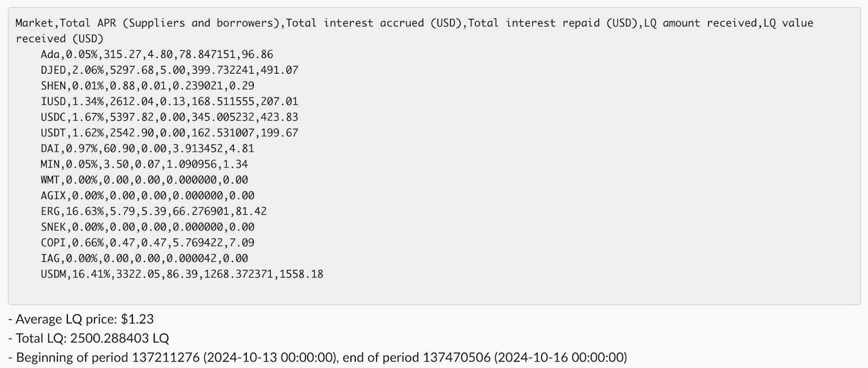868x368 pixels.
Task: Click the Beginning of period text line
Action: 318,358
